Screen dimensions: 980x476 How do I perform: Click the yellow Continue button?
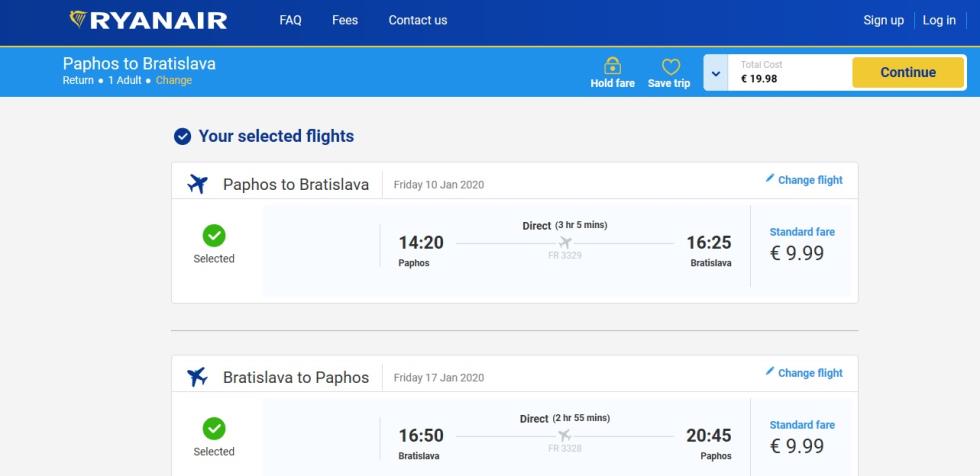pos(908,72)
